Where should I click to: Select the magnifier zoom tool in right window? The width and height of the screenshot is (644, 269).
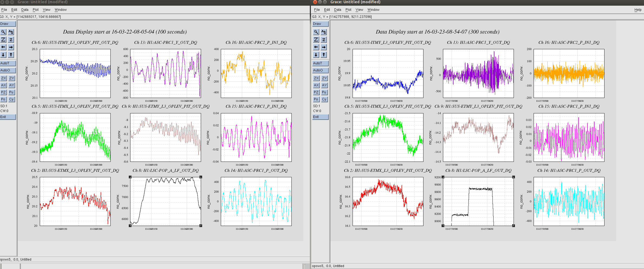click(316, 32)
